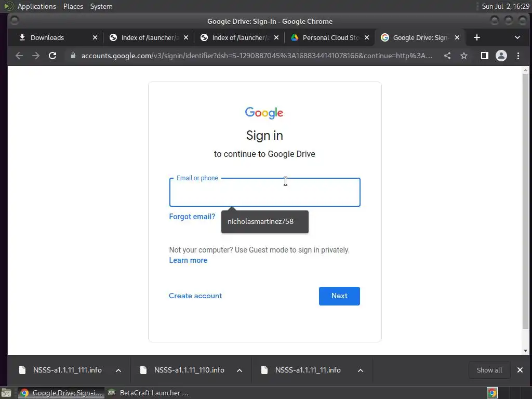
Task: Click the show desktop icon in the taskbar
Action: 6,393
